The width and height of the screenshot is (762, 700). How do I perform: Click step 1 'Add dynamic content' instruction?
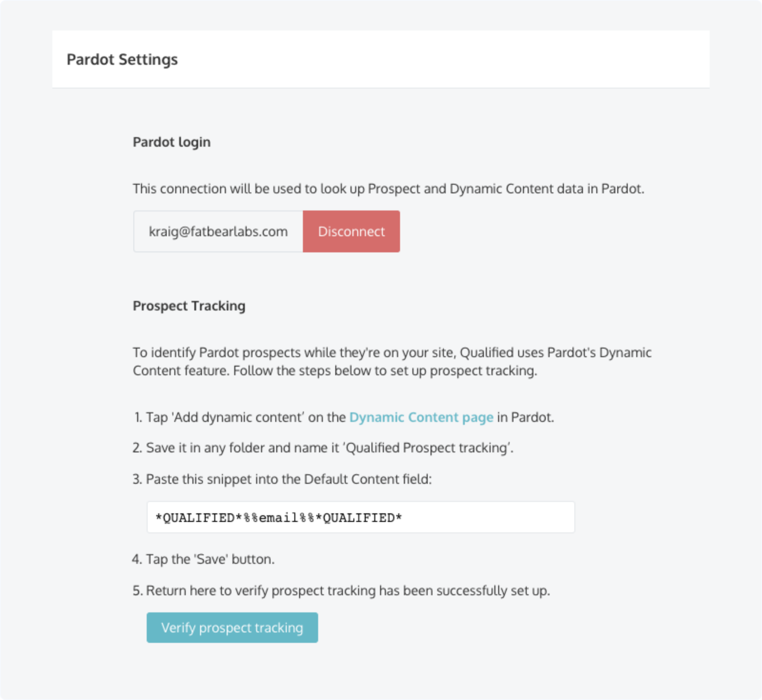[238, 417]
